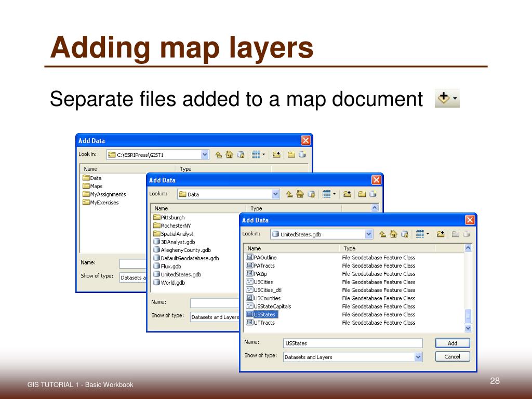
Task: Select the highlighted USStates feature class
Action: tap(262, 314)
